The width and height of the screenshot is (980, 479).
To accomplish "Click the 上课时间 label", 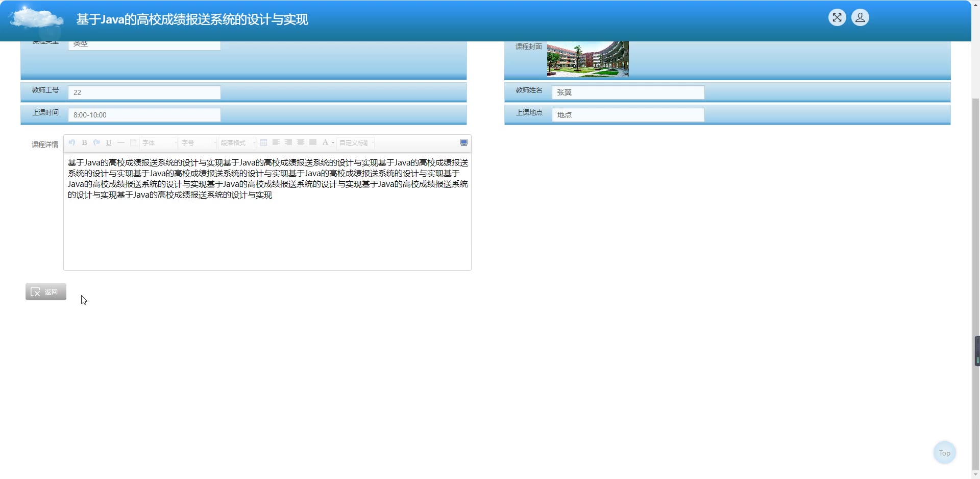I will click(x=45, y=113).
